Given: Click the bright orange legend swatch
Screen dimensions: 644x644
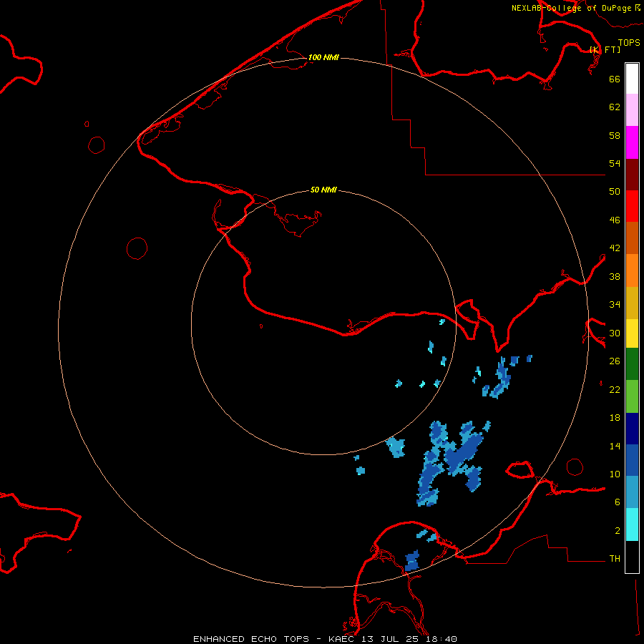Looking at the screenshot, I should coord(632,270).
